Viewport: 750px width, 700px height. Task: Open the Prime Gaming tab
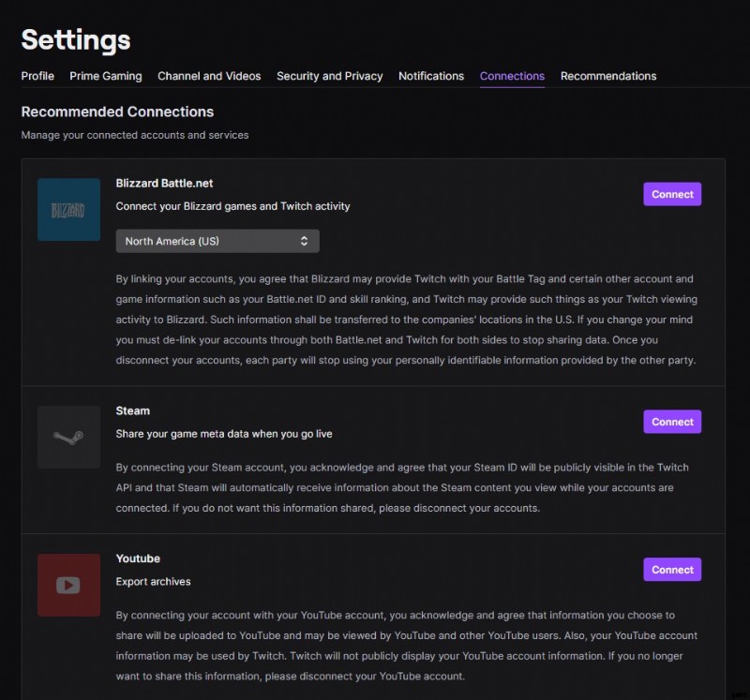pyautogui.click(x=106, y=76)
